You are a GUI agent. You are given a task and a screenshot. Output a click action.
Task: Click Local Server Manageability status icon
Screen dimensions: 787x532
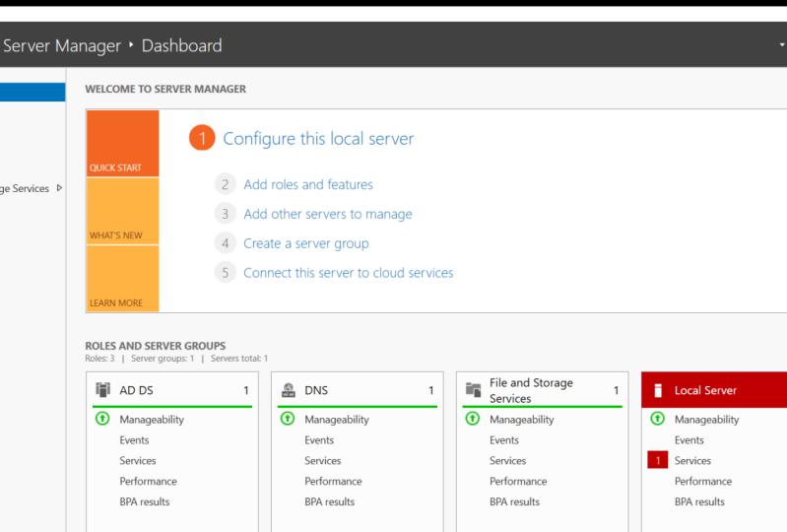point(658,419)
